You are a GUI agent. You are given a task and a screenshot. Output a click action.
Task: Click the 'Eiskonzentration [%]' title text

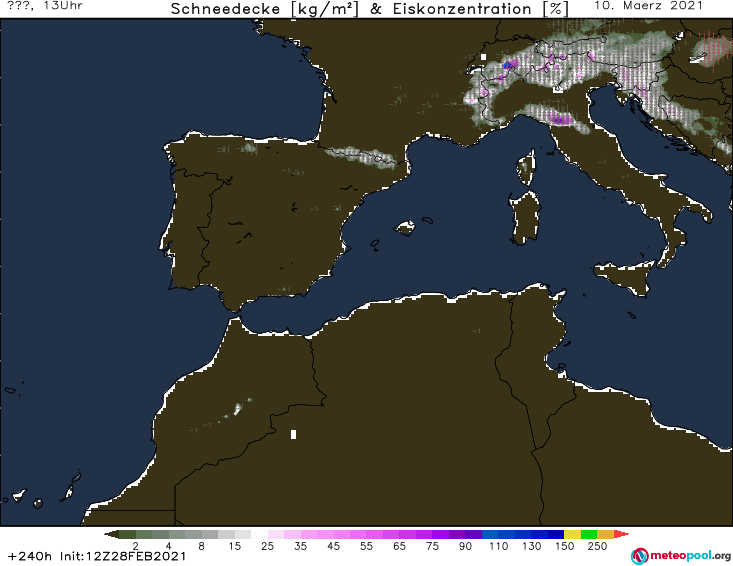click(481, 9)
